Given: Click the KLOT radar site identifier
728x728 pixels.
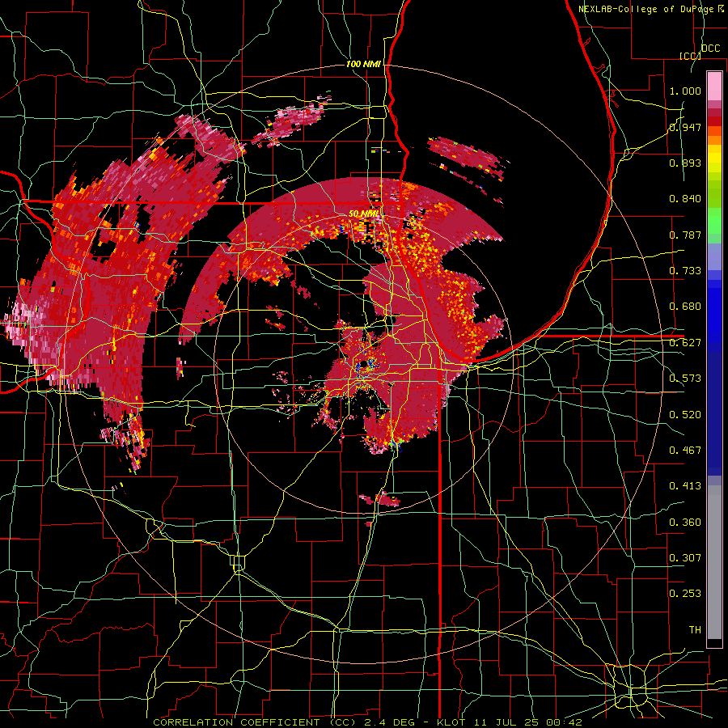Looking at the screenshot, I should [x=452, y=722].
